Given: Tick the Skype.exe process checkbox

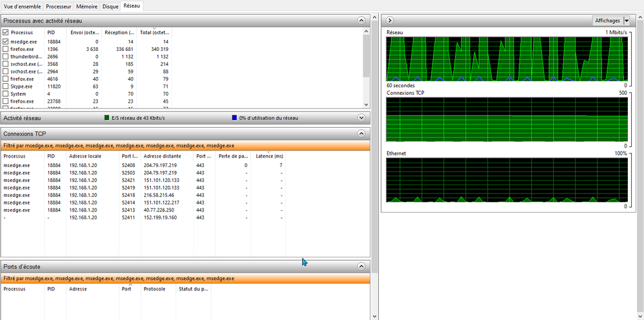Looking at the screenshot, I should coord(6,86).
